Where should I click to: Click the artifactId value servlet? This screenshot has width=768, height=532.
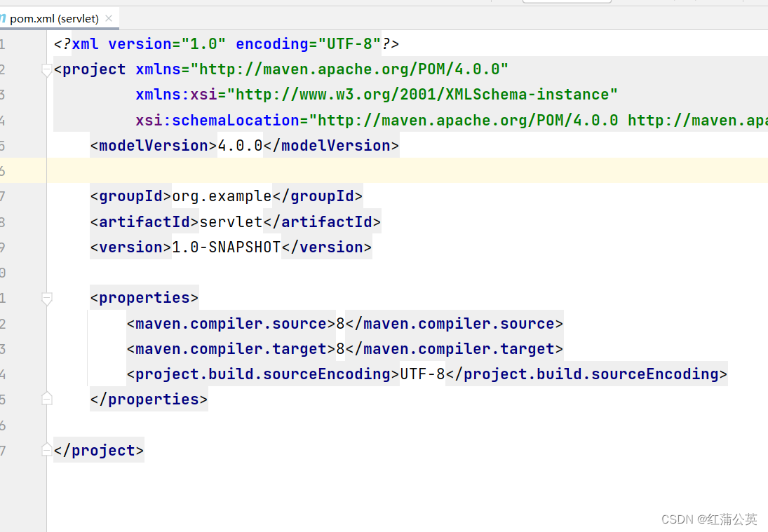(231, 222)
